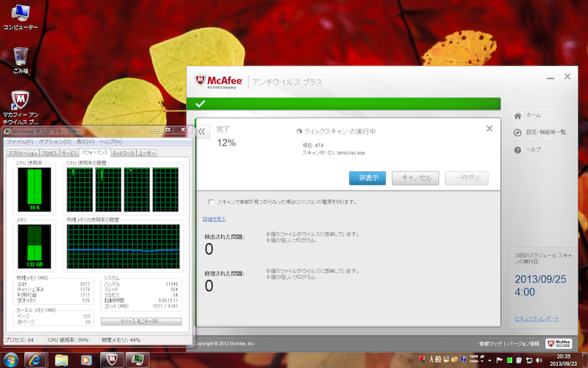Click the compass icon beside 設定・機能等一覧
588x368 pixels.
tap(517, 132)
